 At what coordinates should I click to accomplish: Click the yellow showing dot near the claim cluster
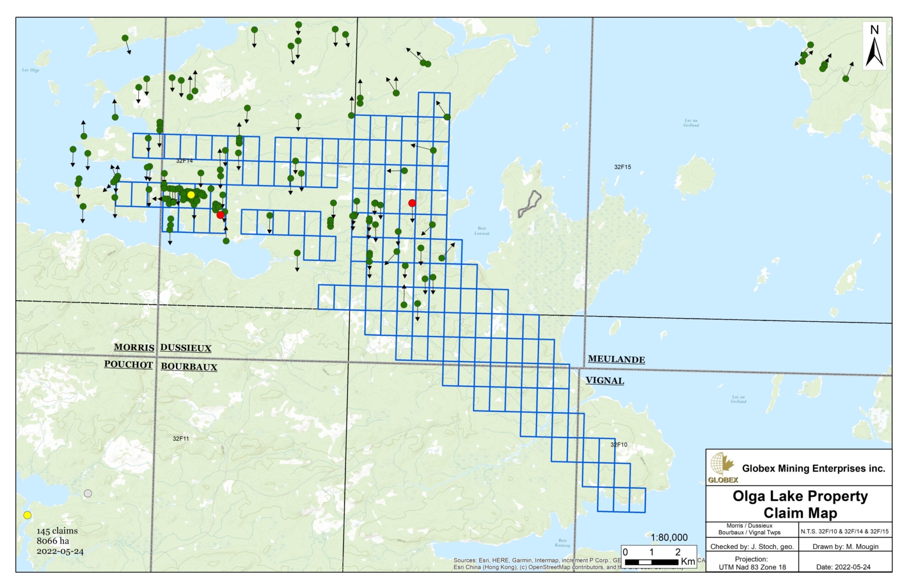pos(191,195)
